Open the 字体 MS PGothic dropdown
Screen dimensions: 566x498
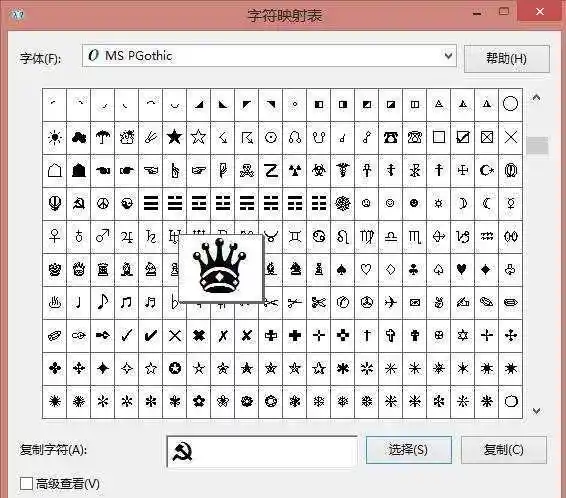[269, 56]
